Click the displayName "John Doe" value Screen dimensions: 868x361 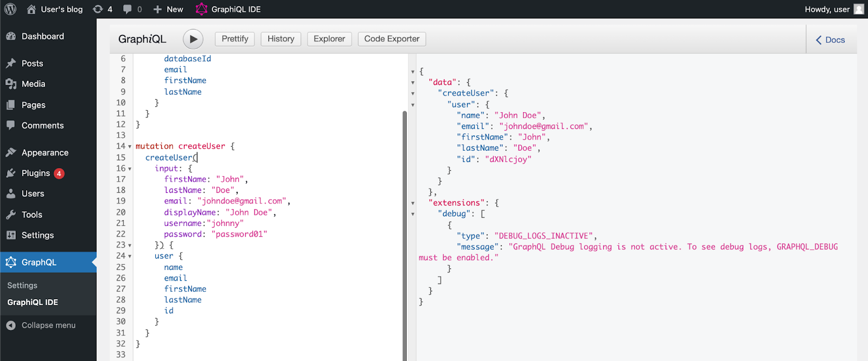[249, 212]
